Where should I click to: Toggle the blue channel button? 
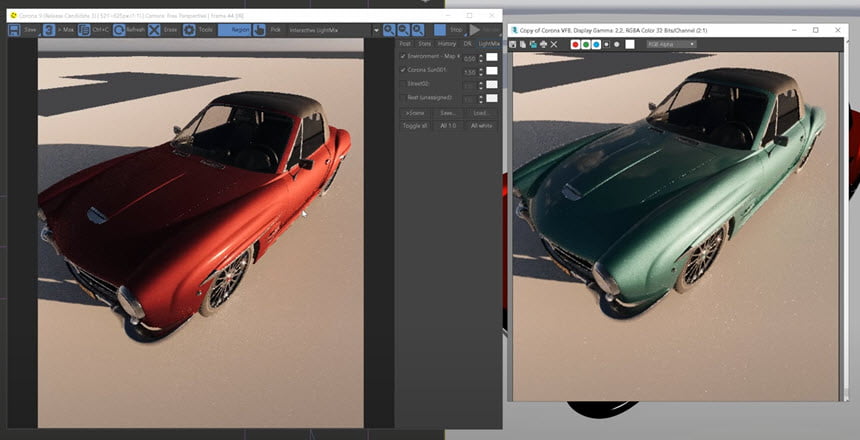pos(596,44)
